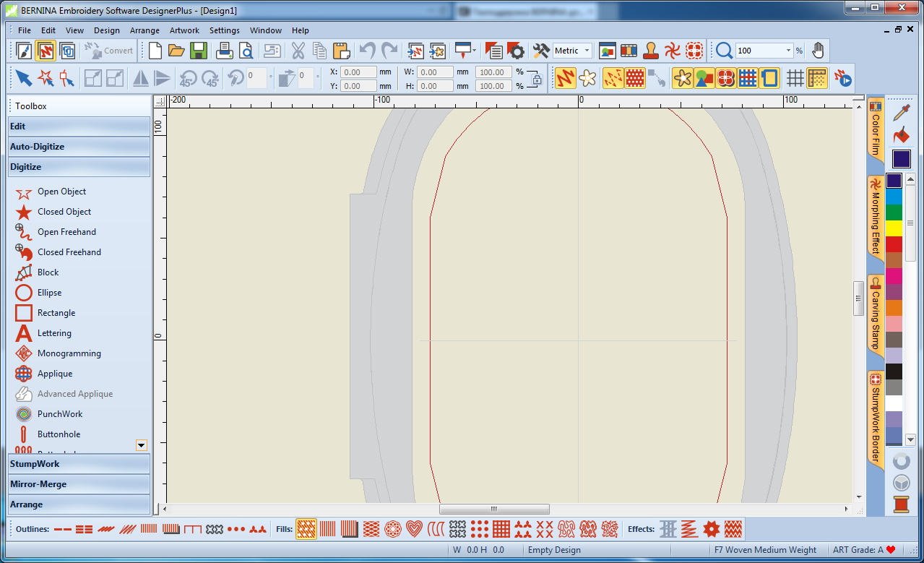Open the zoom percentage dropdown
The image size is (924, 563).
pos(787,51)
